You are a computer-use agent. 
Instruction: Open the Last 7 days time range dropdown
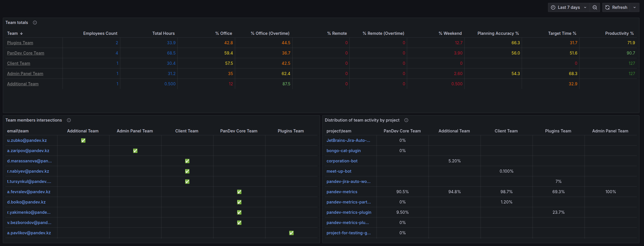569,7
